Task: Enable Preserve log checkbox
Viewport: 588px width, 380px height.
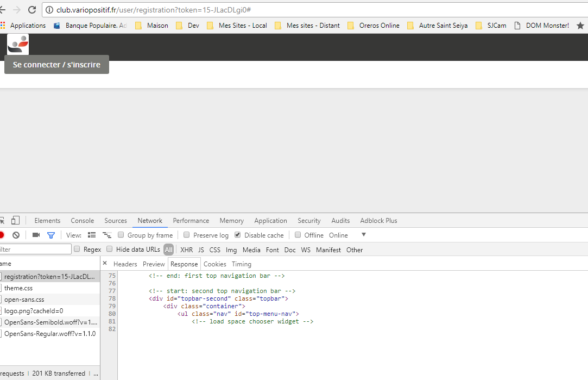Action: pos(186,235)
